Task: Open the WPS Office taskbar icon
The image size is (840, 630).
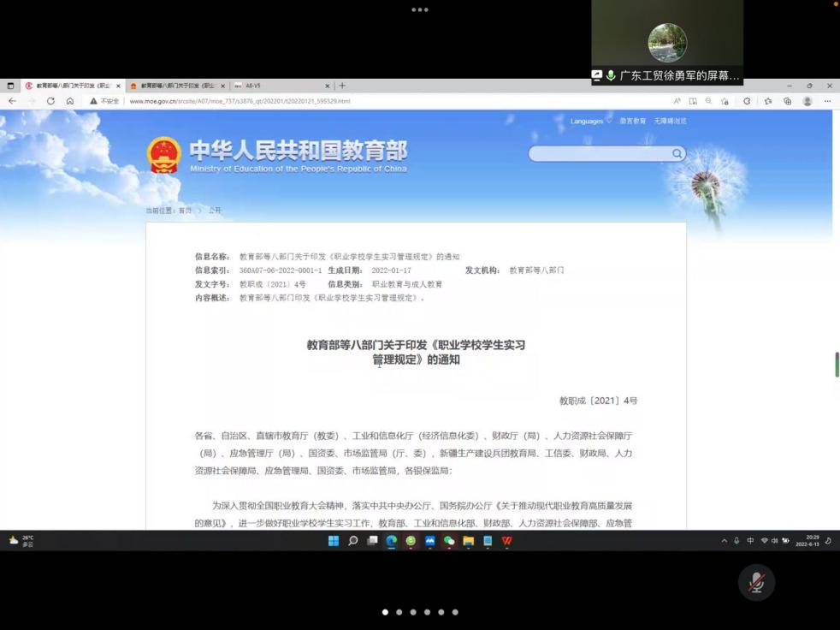Action: click(x=506, y=541)
